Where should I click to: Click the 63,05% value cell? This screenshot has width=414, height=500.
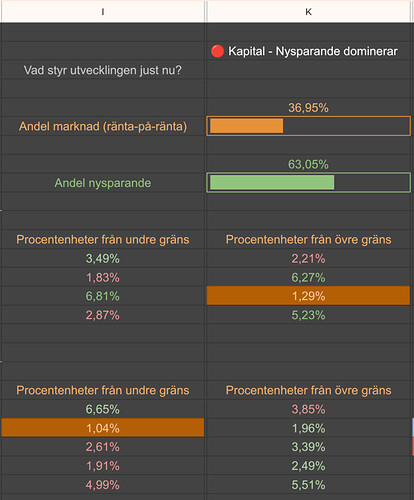click(308, 164)
